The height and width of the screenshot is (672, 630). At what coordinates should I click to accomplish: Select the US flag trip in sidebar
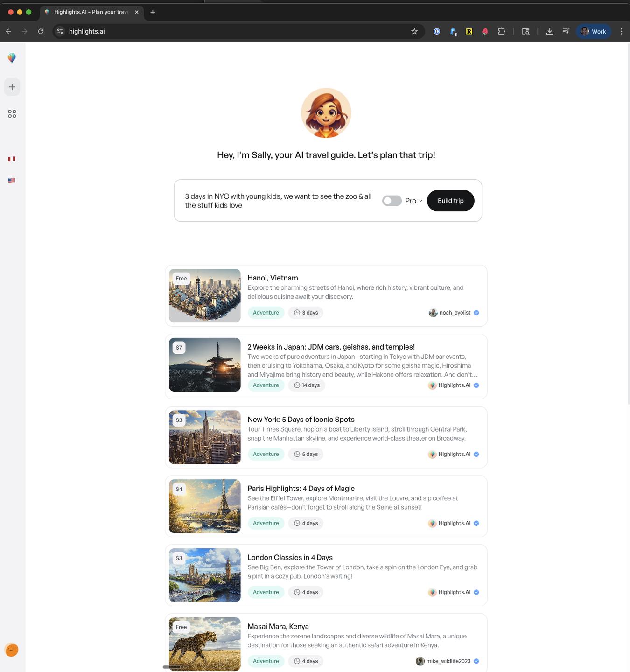[x=12, y=181]
